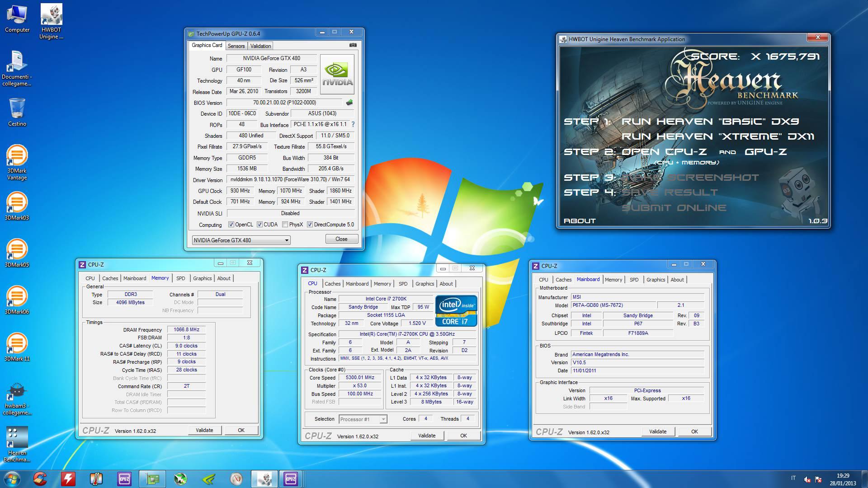This screenshot has width=868, height=488.
Task: Click the Driver Version field in GPU-Z
Action: click(x=290, y=180)
